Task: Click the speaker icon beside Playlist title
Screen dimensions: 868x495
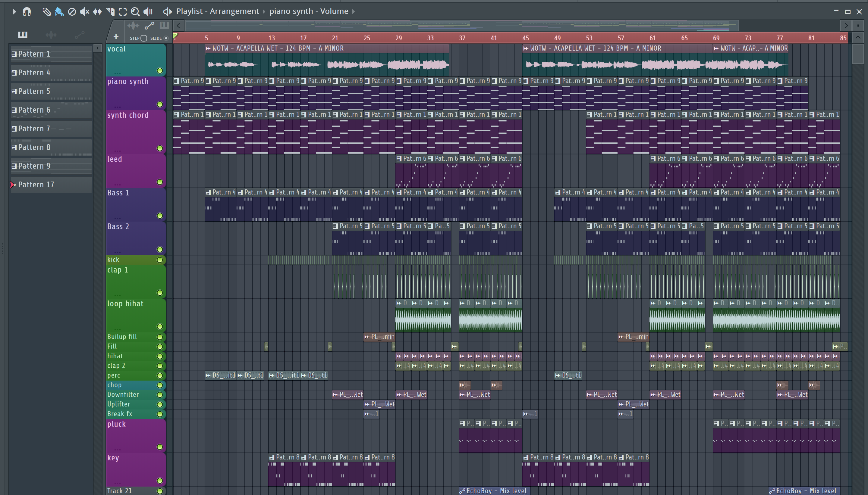Action: [x=167, y=11]
